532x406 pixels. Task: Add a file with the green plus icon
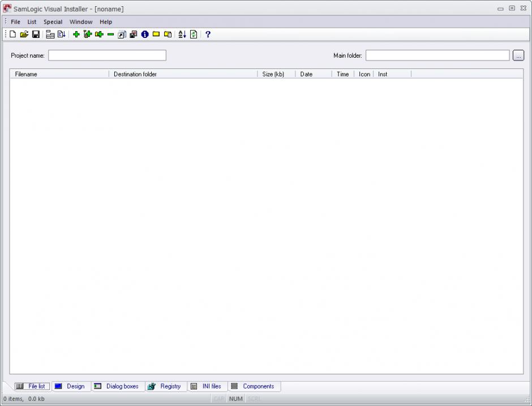click(76, 34)
